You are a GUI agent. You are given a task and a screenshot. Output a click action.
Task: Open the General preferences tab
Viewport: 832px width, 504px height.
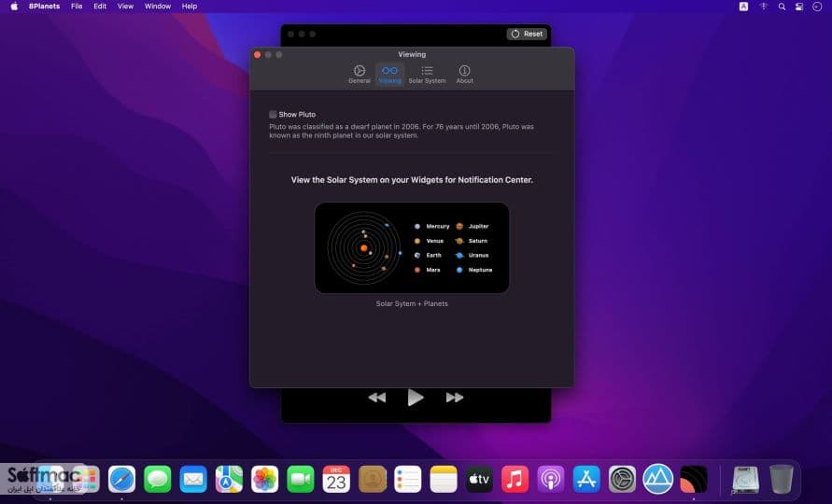point(360,75)
